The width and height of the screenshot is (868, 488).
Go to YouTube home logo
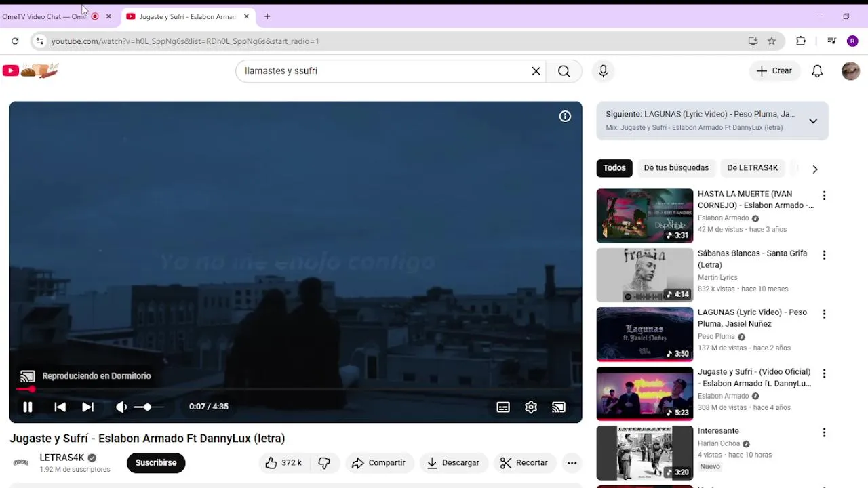coord(31,70)
